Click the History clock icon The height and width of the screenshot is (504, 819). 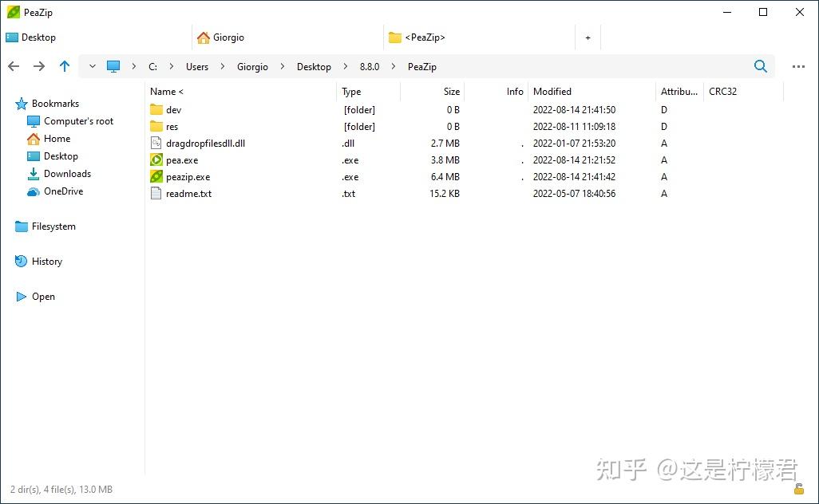[x=21, y=262]
